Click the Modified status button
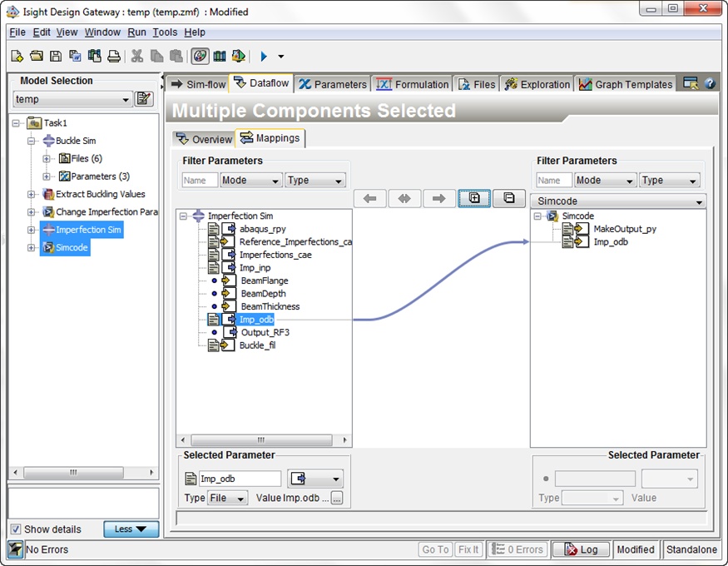The image size is (728, 566). (636, 549)
